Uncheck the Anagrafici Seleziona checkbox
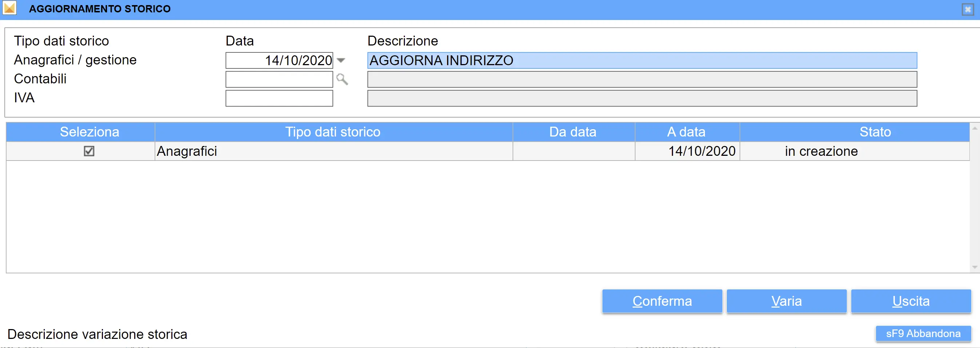Image resolution: width=980 pixels, height=348 pixels. coord(89,151)
